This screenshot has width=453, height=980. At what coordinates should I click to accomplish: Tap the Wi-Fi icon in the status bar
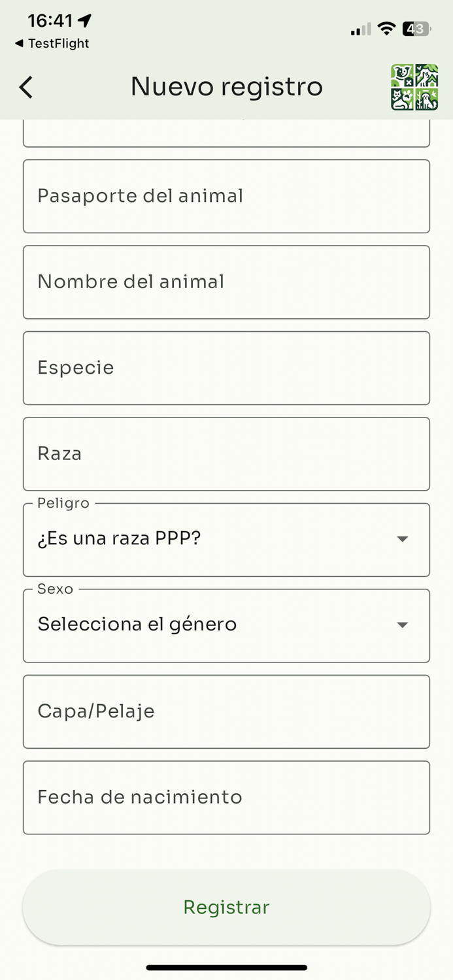point(386,28)
